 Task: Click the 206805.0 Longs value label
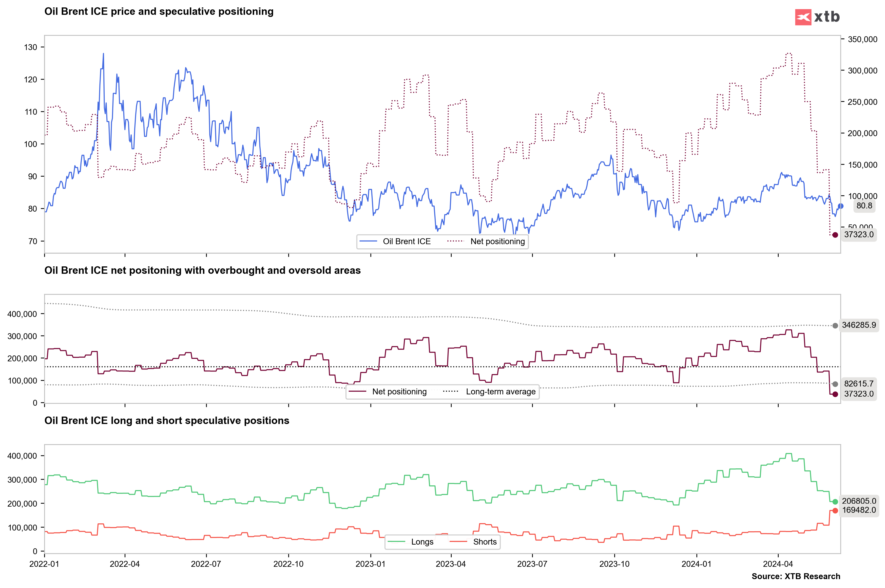point(859,501)
